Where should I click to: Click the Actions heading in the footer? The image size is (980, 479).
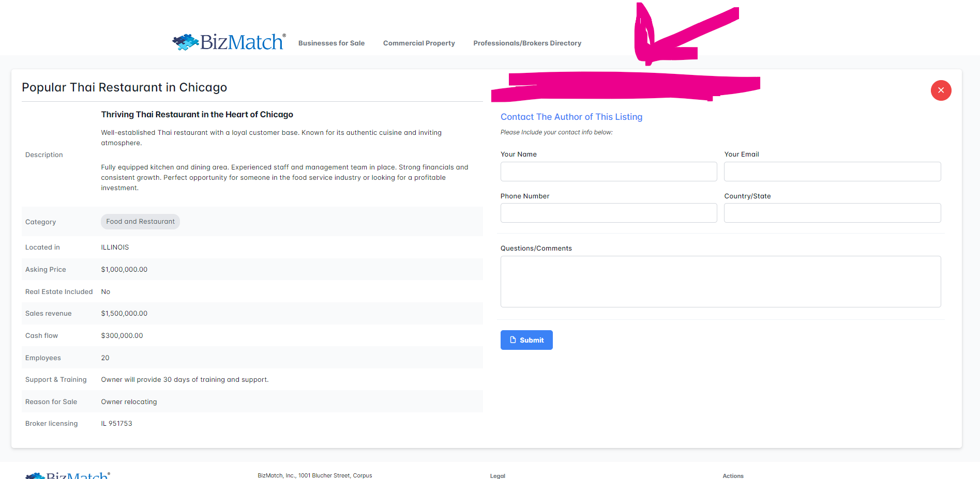pyautogui.click(x=733, y=476)
